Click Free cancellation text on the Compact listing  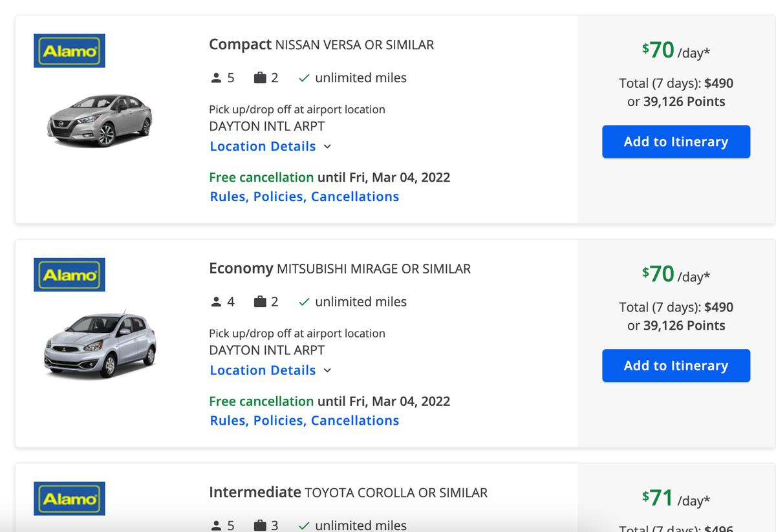[x=261, y=176]
